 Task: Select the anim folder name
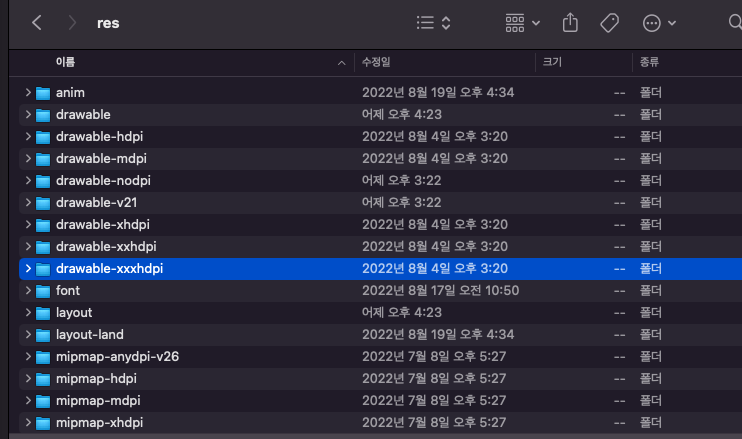70,93
